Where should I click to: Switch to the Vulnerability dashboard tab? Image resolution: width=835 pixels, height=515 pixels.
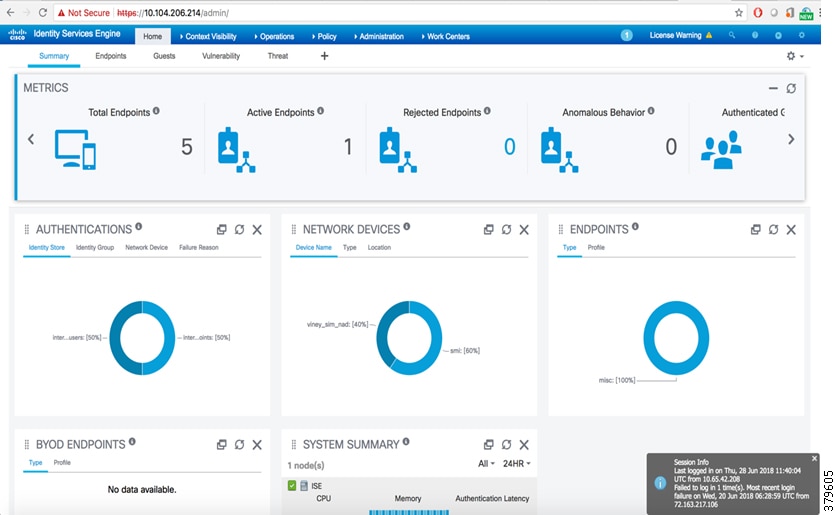tap(221, 56)
